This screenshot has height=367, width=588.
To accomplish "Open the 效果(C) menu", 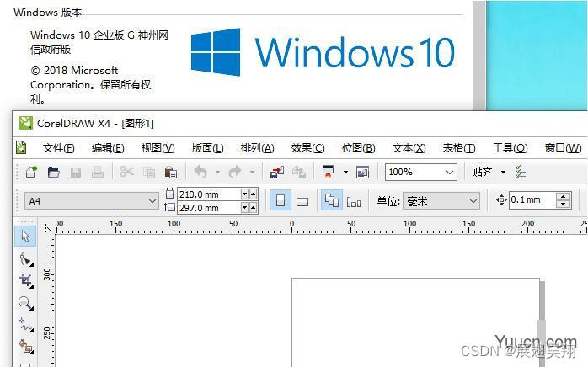I will tap(307, 148).
